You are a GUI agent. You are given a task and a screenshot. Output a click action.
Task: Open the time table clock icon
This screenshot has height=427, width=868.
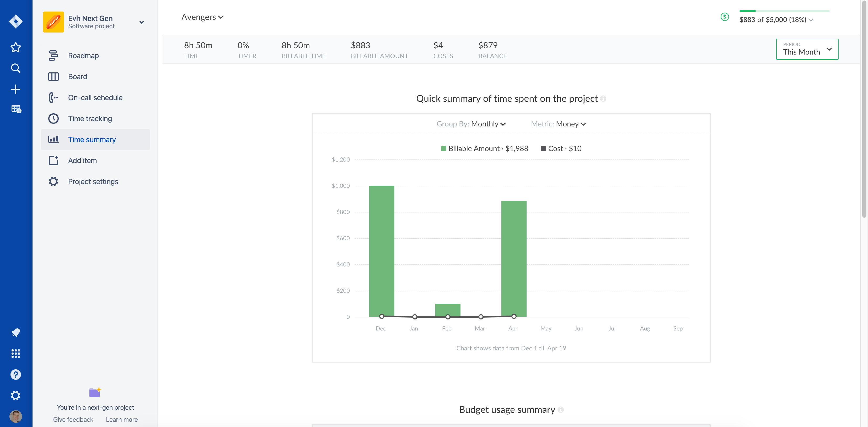pyautogui.click(x=16, y=109)
